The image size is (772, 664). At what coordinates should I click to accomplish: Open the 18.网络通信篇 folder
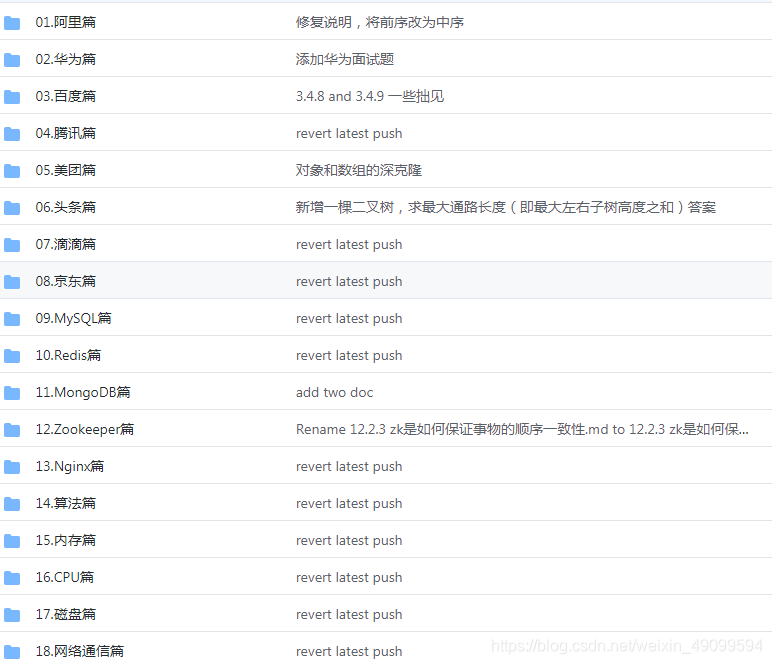click(80, 651)
